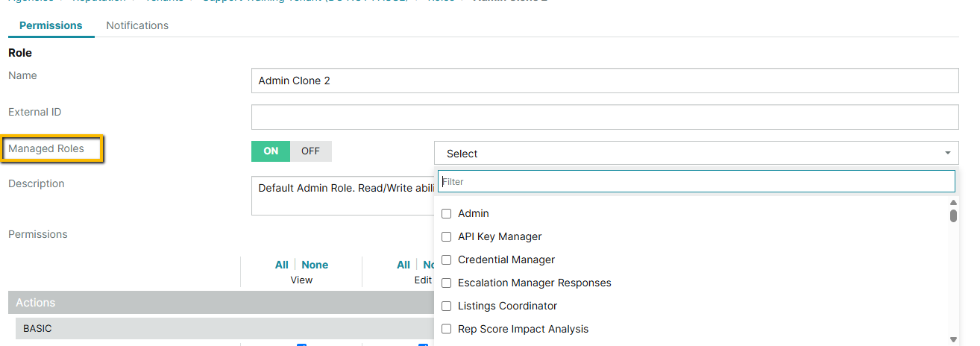Image resolution: width=980 pixels, height=346 pixels.
Task: Turn Managed Roles ON
Action: click(x=271, y=151)
